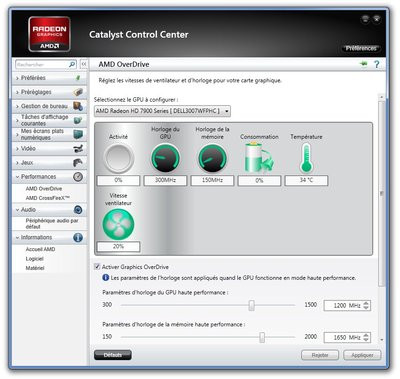Click the Préférées pin icon
The image size is (400, 379).
[x=78, y=78]
